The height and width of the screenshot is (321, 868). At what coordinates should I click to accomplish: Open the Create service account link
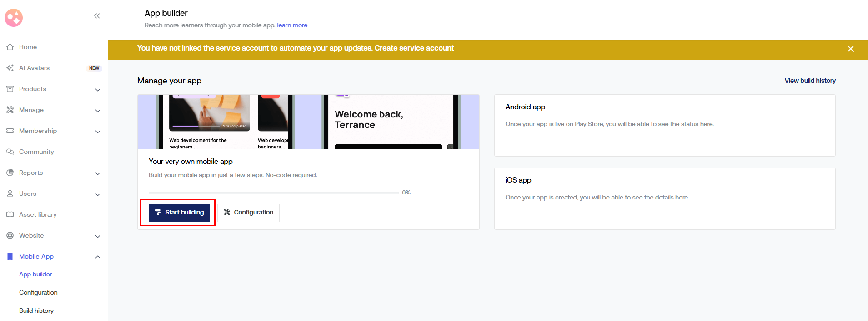click(414, 48)
